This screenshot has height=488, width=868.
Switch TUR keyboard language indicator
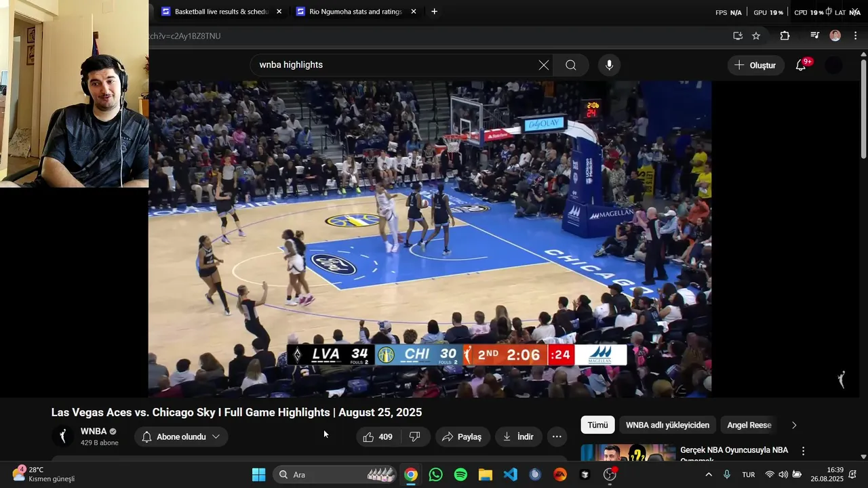tap(749, 474)
